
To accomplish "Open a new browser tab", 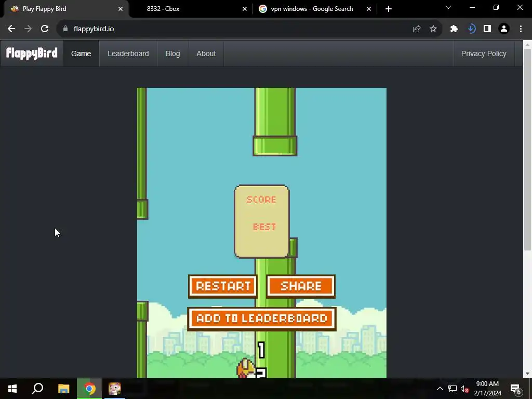I will click(389, 9).
